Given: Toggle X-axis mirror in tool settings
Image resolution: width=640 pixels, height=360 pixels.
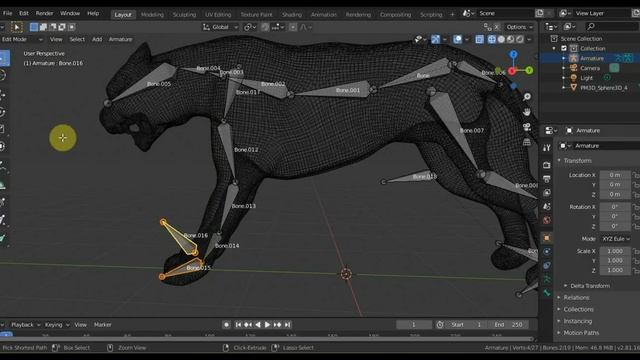Looking at the screenshot, I should (x=497, y=27).
